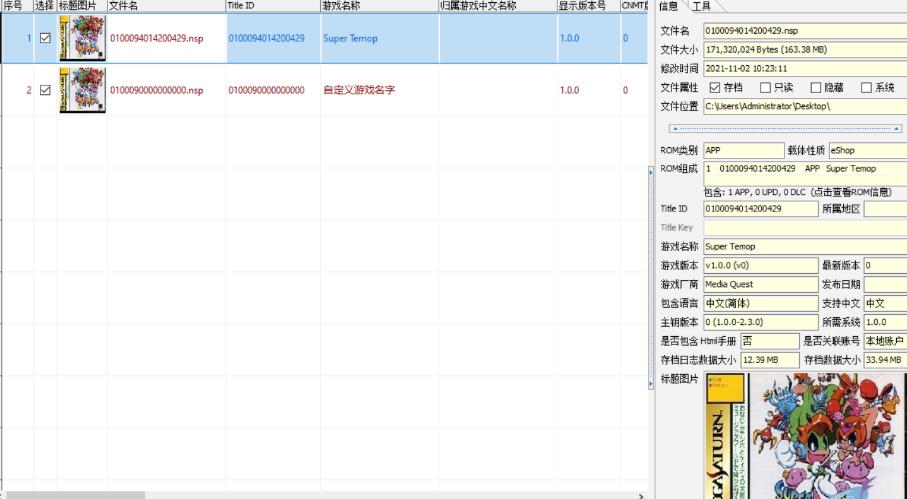The height and width of the screenshot is (499, 907).
Task: Click the 所属地区 field
Action: (886, 209)
